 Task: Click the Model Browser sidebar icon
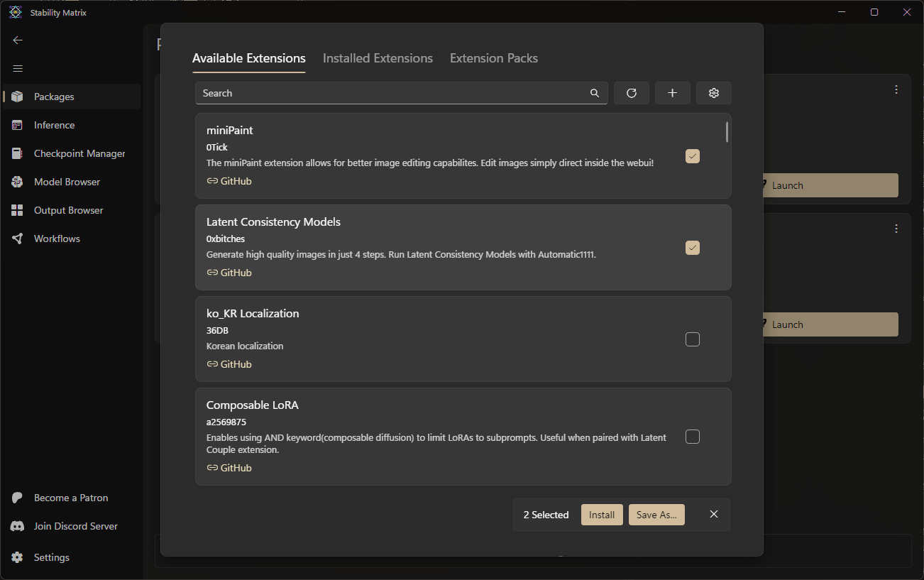pyautogui.click(x=18, y=182)
